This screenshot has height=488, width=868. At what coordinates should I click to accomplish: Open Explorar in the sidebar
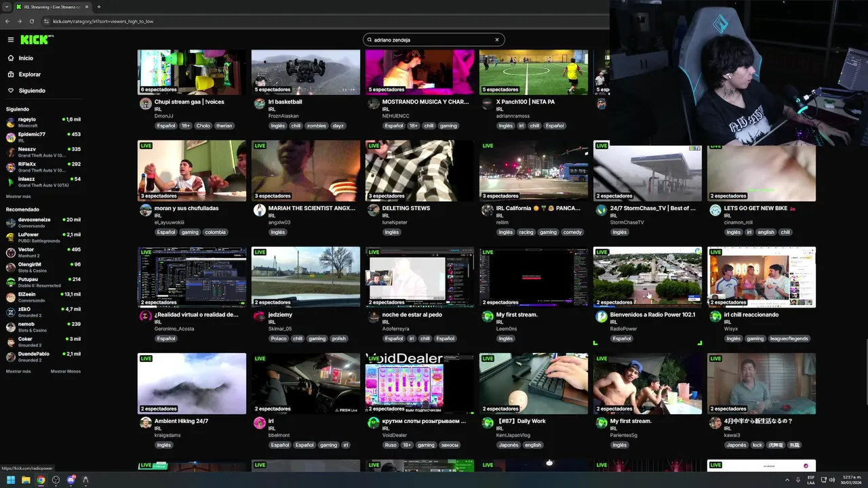(x=29, y=75)
